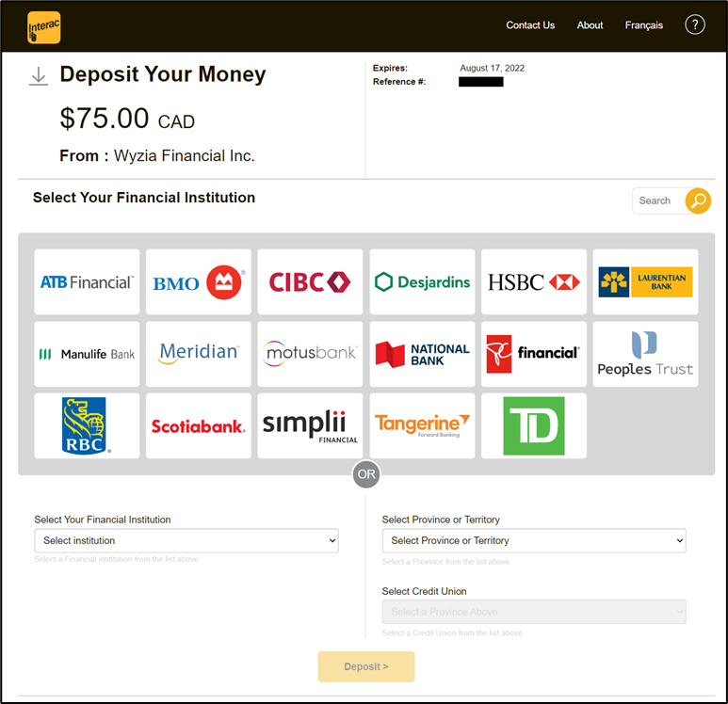Choose the Scotiabank tile
The height and width of the screenshot is (704, 728).
(x=199, y=425)
